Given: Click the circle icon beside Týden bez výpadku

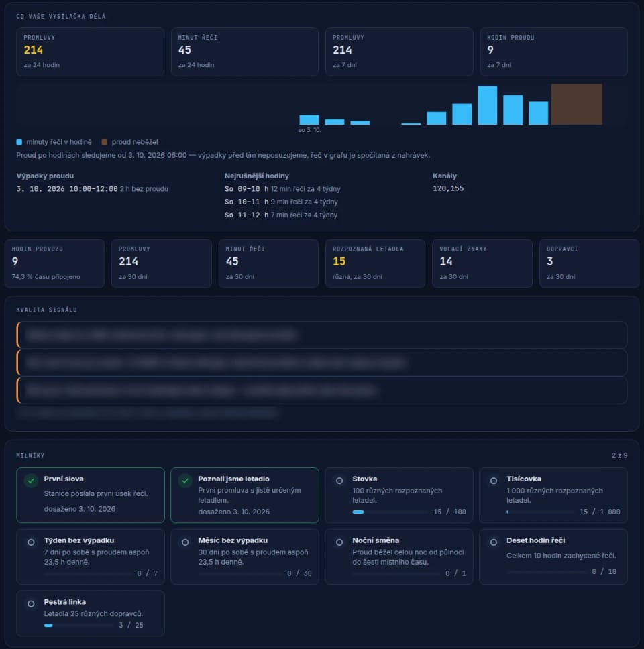Looking at the screenshot, I should [x=31, y=542].
